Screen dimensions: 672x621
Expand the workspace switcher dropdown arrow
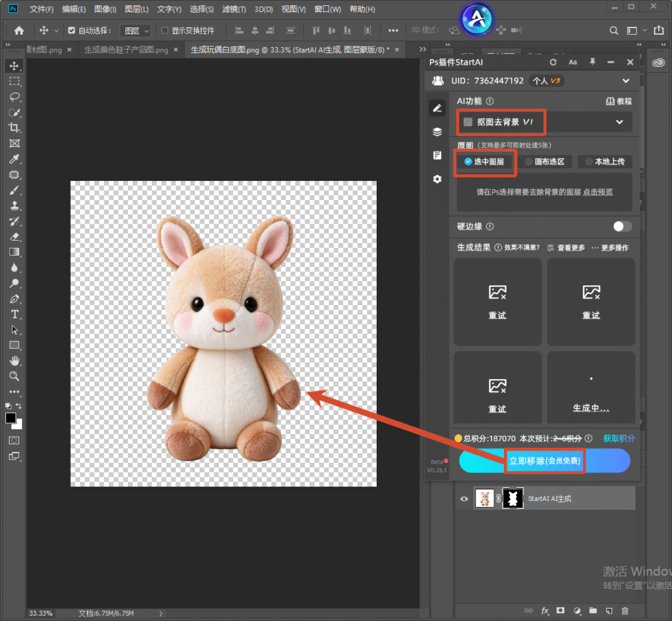644,30
